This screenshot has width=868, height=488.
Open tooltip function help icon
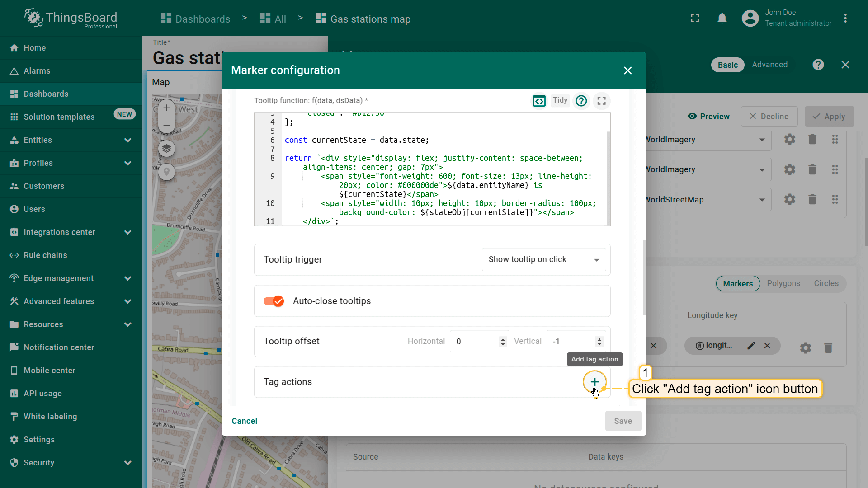581,101
